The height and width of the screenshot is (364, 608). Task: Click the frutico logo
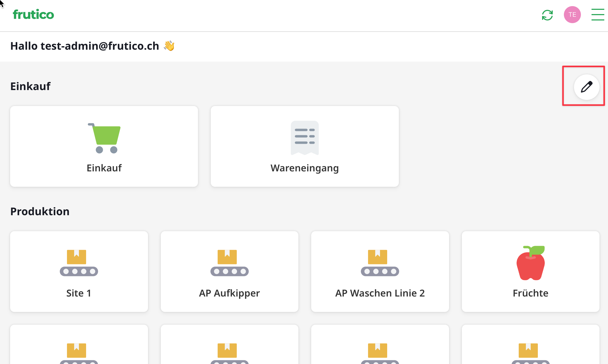pyautogui.click(x=33, y=15)
